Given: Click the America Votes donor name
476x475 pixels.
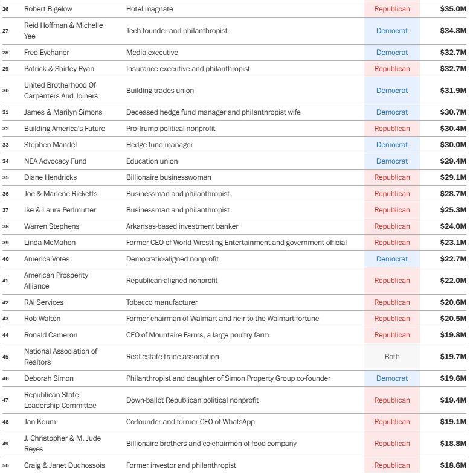Looking at the screenshot, I should [x=47, y=259].
